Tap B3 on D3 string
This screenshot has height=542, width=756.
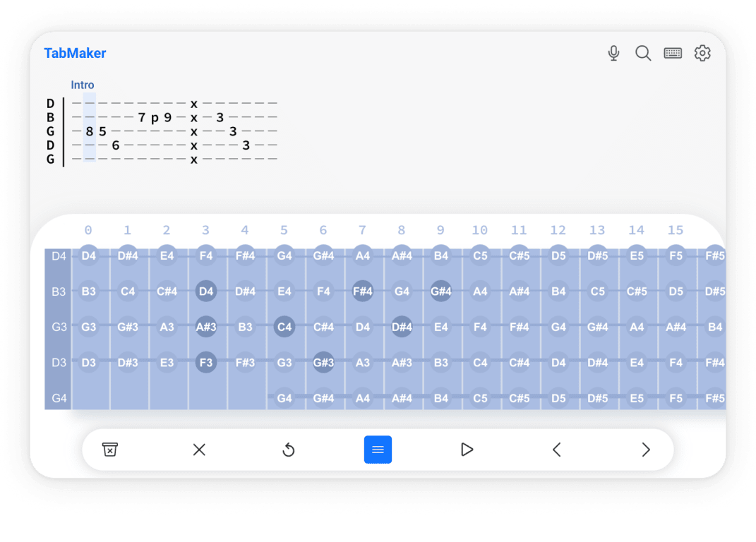[x=440, y=363]
